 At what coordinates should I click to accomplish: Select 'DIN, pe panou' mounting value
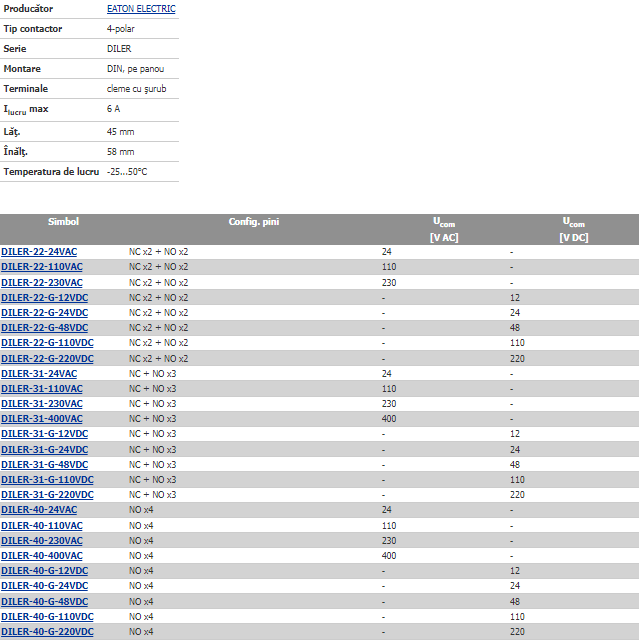coord(135,69)
